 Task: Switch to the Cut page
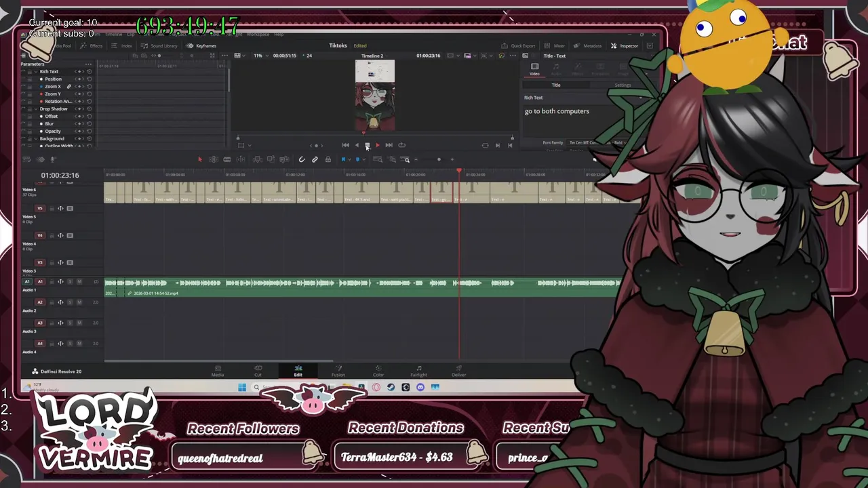coord(258,371)
